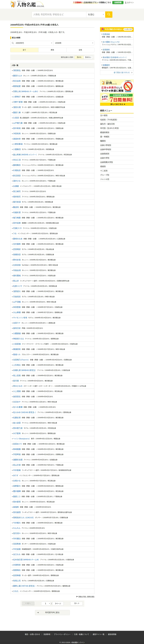Click the login person icon
The width and height of the screenshot is (144, 644).
click(126, 2)
